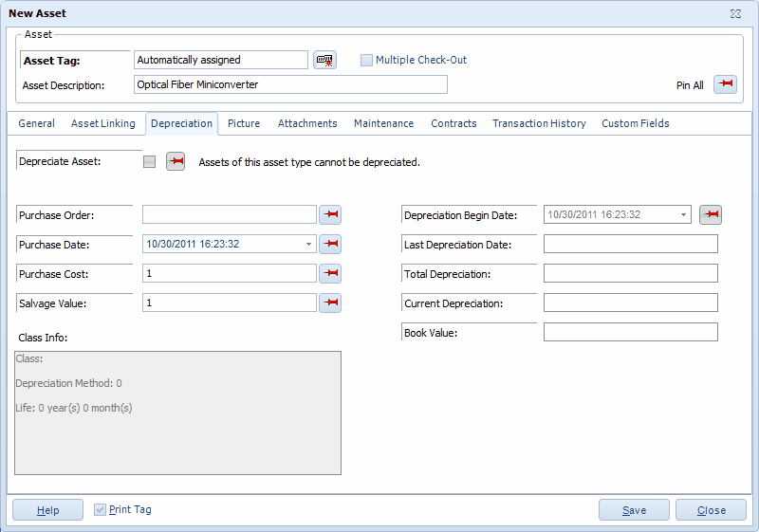Click the Help button
Screen dimensions: 759x532
tap(47, 510)
